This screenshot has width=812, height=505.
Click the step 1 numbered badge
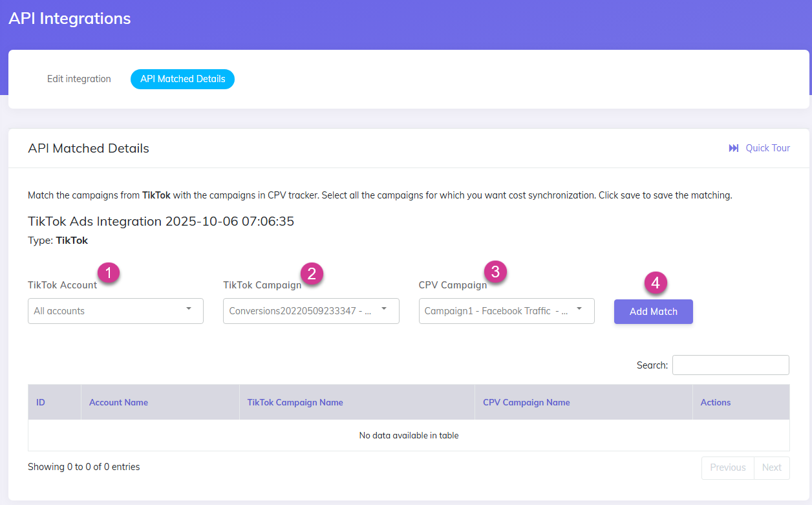[109, 272]
